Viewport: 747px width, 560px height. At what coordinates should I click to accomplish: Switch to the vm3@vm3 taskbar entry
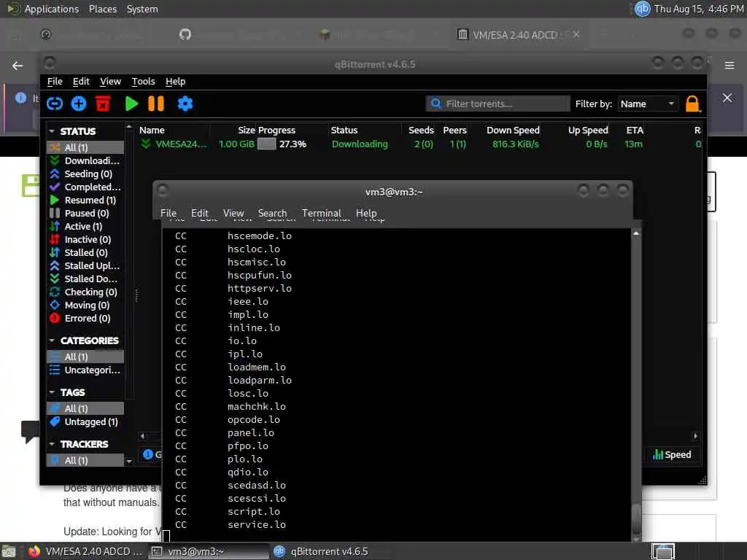pyautogui.click(x=209, y=551)
